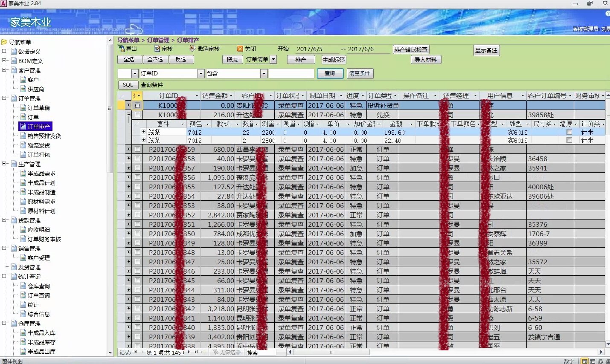
Task: Go to first record navigation arrow
Action: tap(135, 352)
